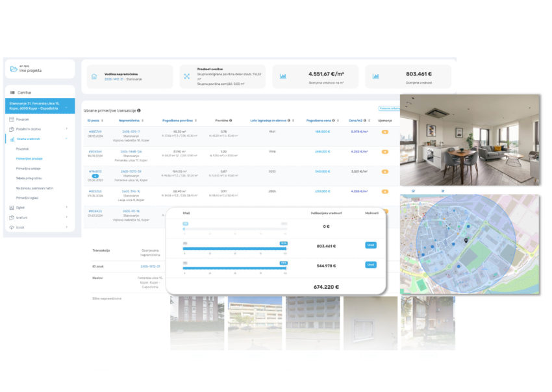
Task: Expand the Podatki in dožitvo sidebar section
Action: (66, 129)
